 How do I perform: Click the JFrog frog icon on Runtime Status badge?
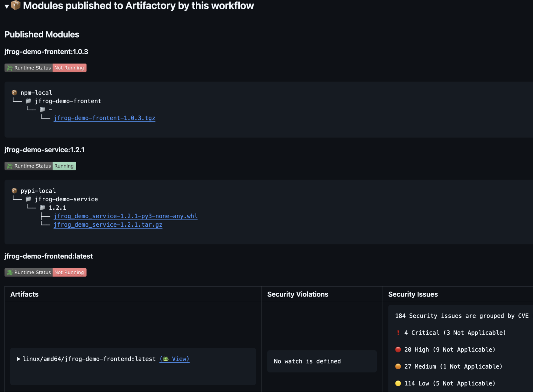(x=10, y=68)
